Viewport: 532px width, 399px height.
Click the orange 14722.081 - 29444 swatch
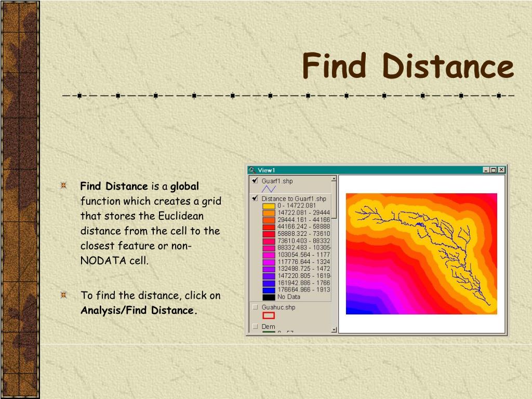click(x=269, y=212)
